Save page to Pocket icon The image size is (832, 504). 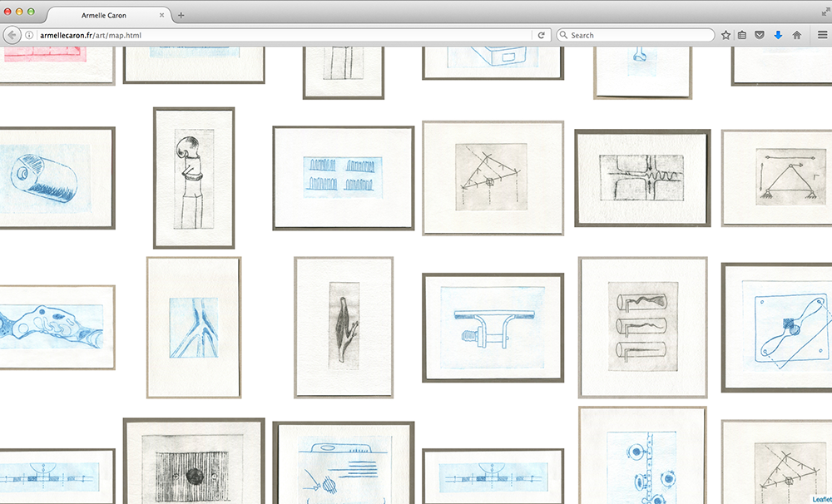(760, 35)
